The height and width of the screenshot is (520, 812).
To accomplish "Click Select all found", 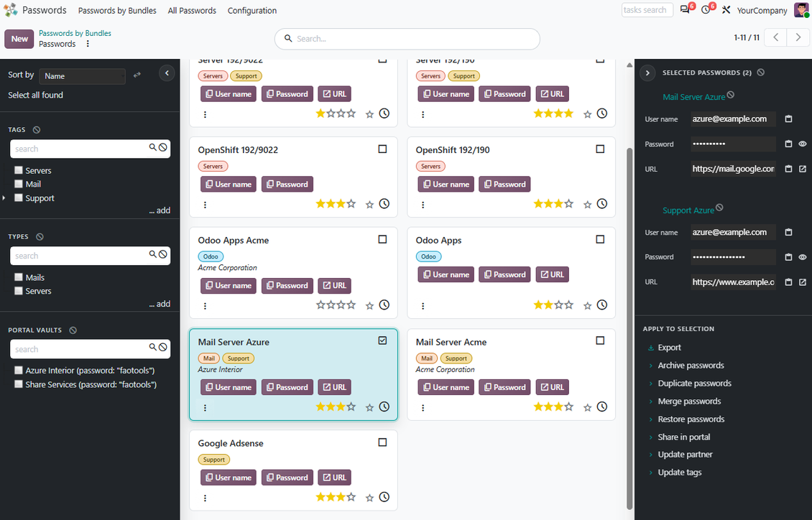I will [x=36, y=96].
